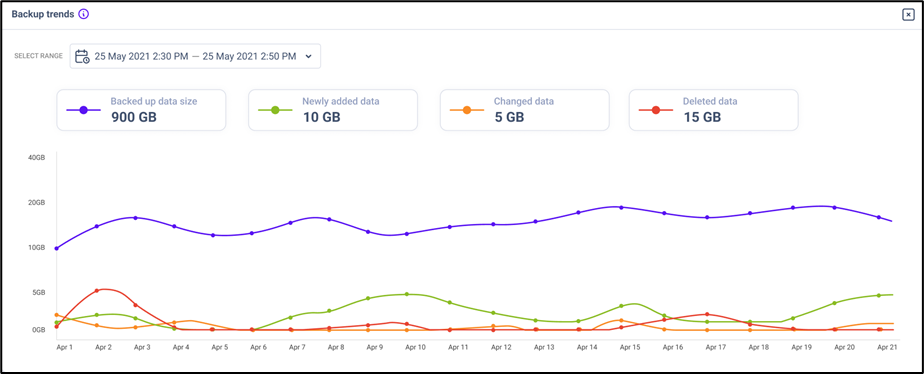The width and height of the screenshot is (924, 374).
Task: Close the Backup trends panel
Action: [x=908, y=15]
